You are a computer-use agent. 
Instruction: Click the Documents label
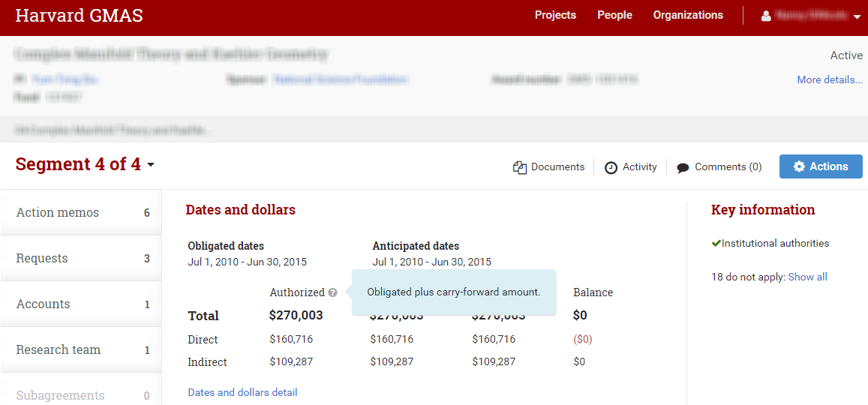tap(558, 166)
